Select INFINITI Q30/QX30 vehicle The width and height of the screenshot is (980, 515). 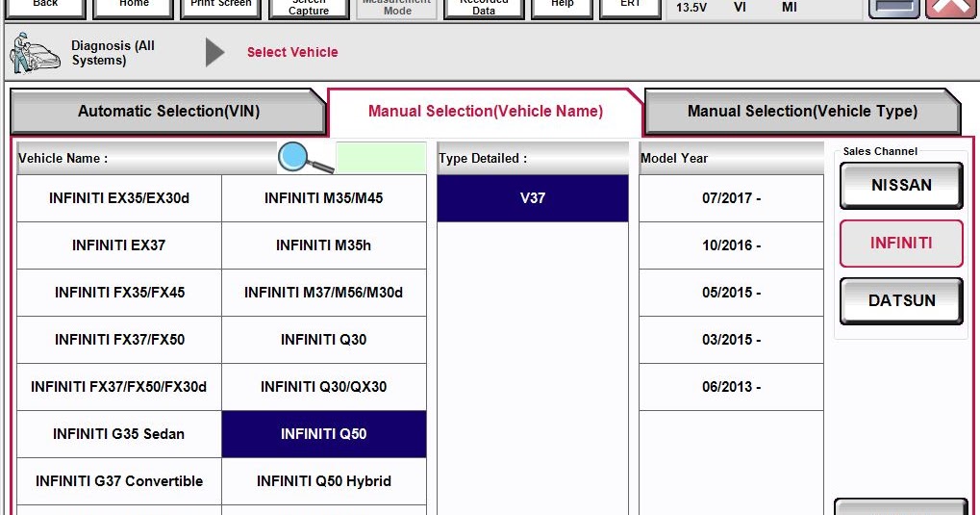click(324, 387)
